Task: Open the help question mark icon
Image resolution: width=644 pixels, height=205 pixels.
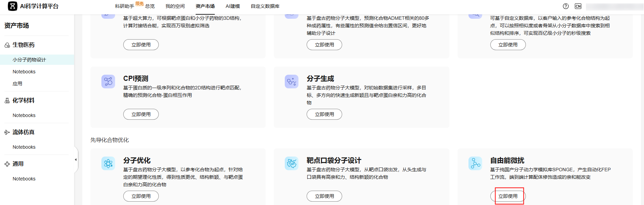Action: 566,6
